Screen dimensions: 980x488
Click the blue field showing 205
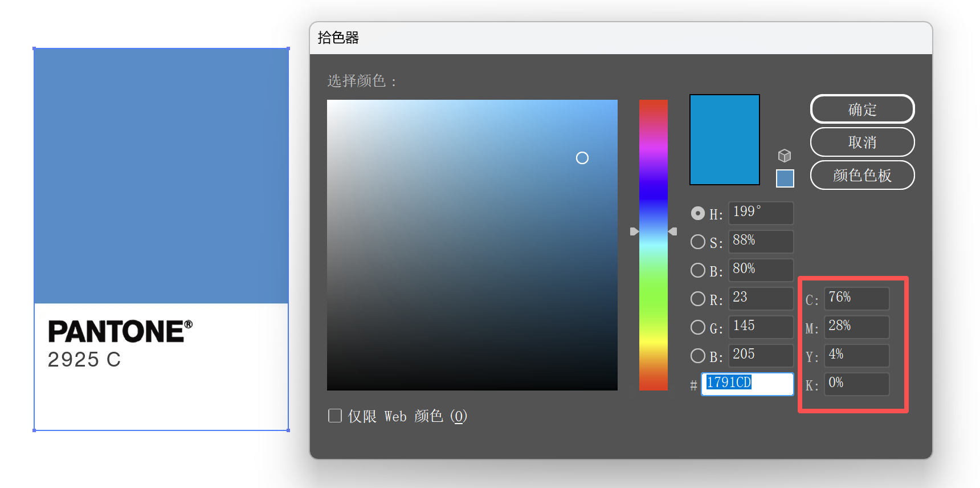click(761, 355)
